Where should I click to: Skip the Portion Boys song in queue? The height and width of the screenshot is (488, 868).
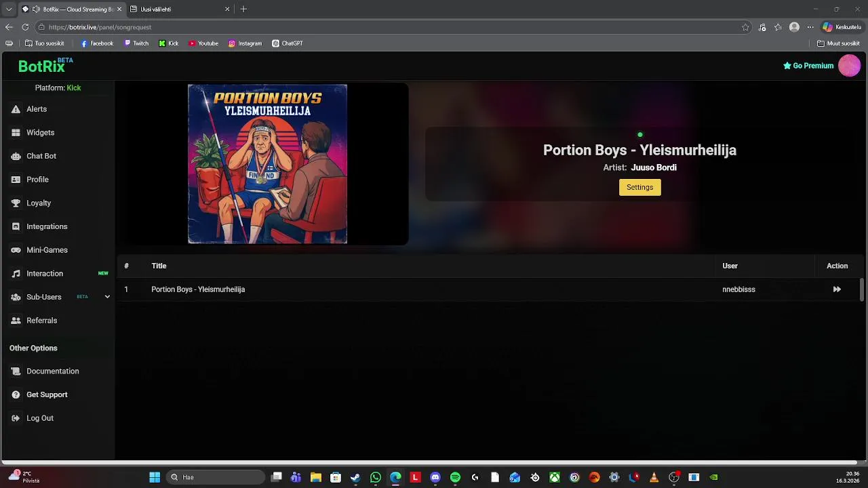point(837,289)
